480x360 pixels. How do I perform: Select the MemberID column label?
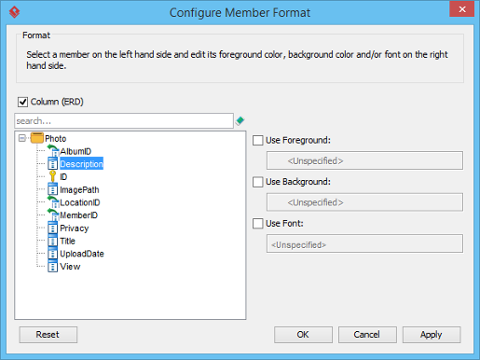79,215
